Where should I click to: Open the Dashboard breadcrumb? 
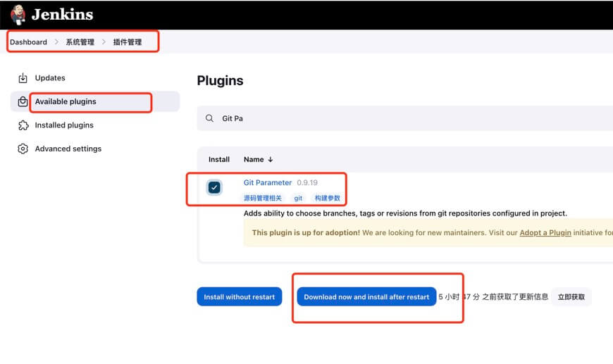(28, 42)
